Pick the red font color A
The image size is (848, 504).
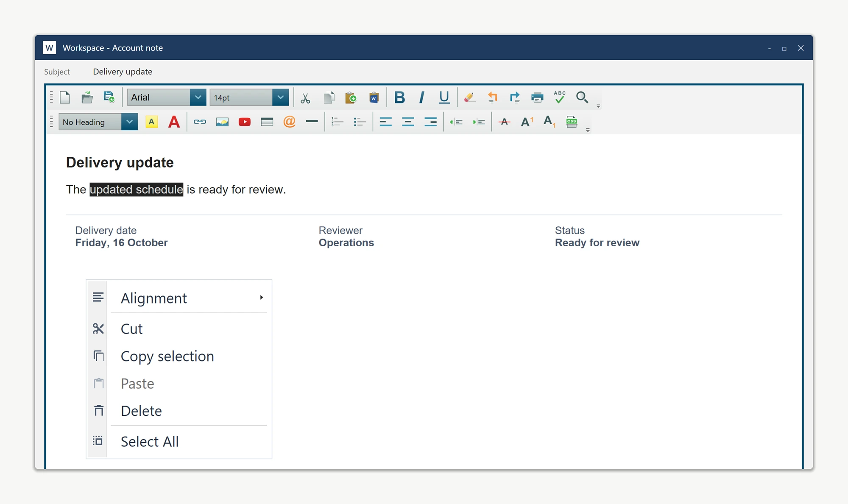(x=174, y=122)
